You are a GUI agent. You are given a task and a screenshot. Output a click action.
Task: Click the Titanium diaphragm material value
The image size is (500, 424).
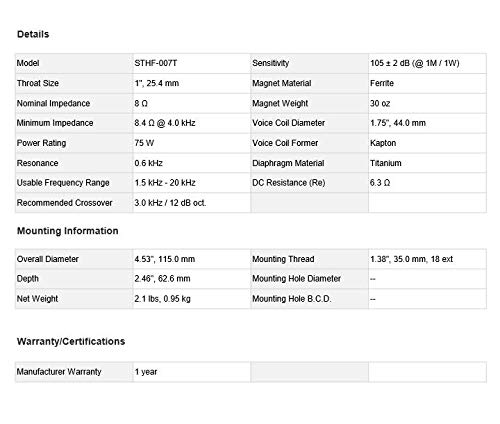coord(386,163)
